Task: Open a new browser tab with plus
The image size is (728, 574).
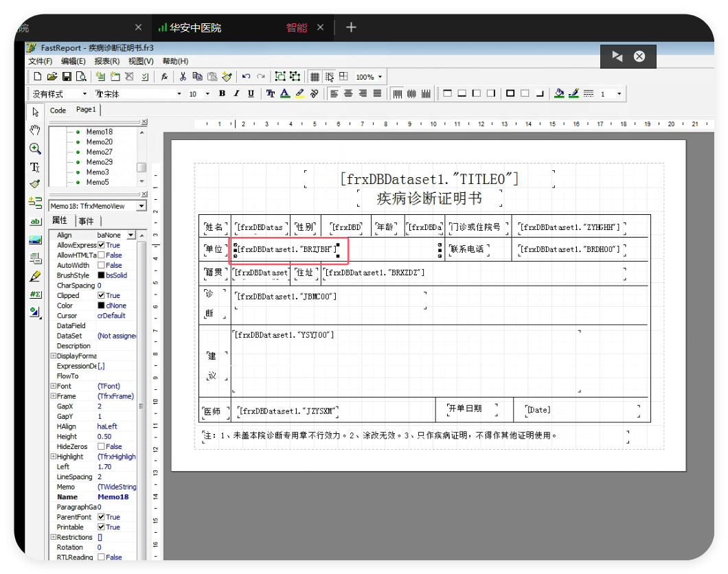Action: tap(351, 27)
